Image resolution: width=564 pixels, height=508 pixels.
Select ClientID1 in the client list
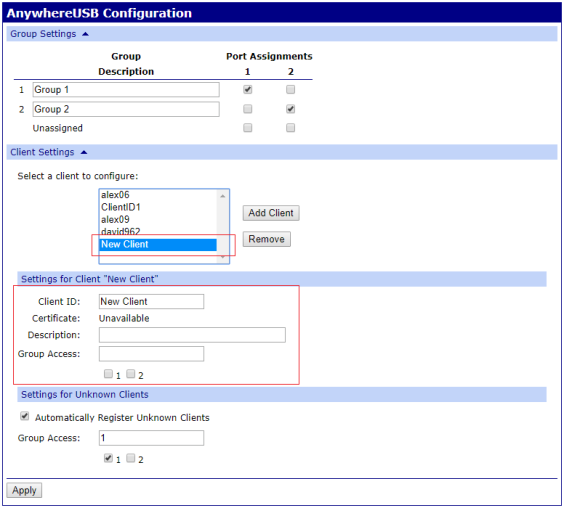tap(158, 207)
